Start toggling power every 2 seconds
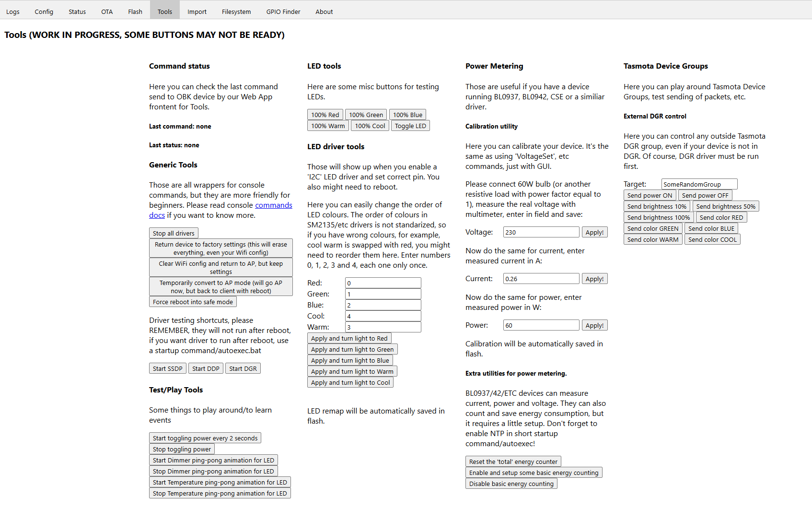The image size is (812, 509). coord(205,438)
